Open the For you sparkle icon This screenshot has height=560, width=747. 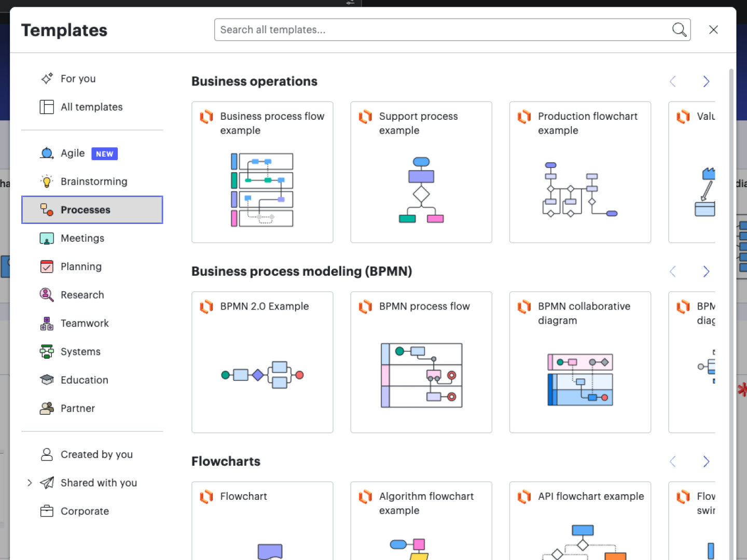click(47, 79)
